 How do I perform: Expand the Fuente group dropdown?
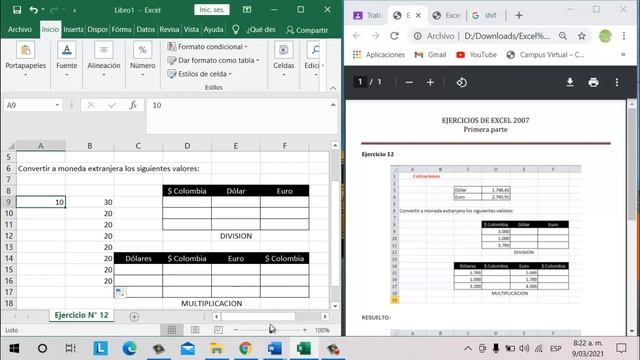point(67,60)
